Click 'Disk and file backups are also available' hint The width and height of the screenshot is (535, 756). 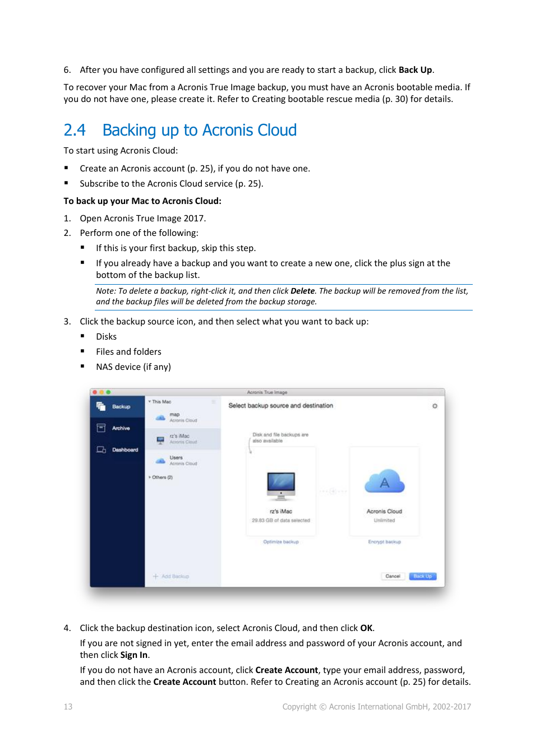pos(280,438)
